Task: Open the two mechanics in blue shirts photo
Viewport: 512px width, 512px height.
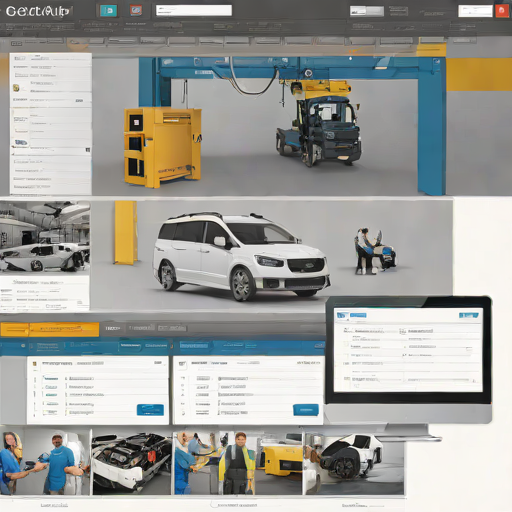Action: pyautogui.click(x=45, y=463)
